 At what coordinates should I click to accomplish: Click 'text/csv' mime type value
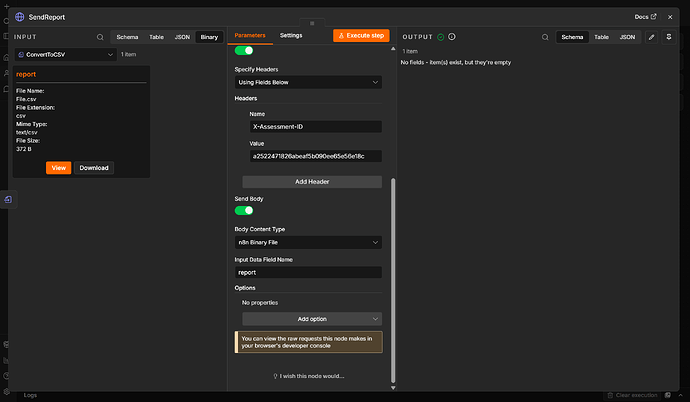point(27,132)
